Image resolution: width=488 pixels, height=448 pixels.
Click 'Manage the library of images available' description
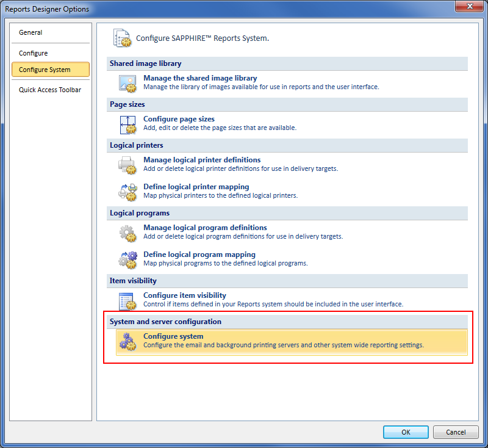point(261,87)
